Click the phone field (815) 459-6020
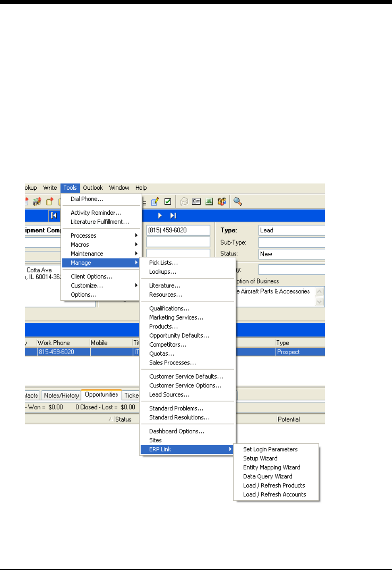The width and height of the screenshot is (392, 570). coord(178,230)
